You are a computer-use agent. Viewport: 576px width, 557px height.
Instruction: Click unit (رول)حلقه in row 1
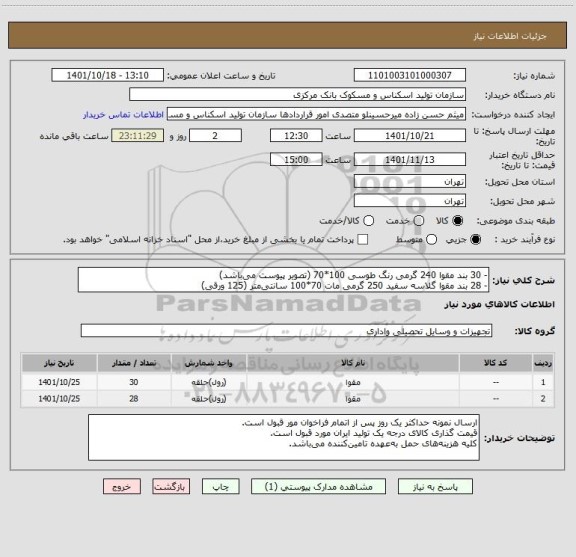point(209,382)
